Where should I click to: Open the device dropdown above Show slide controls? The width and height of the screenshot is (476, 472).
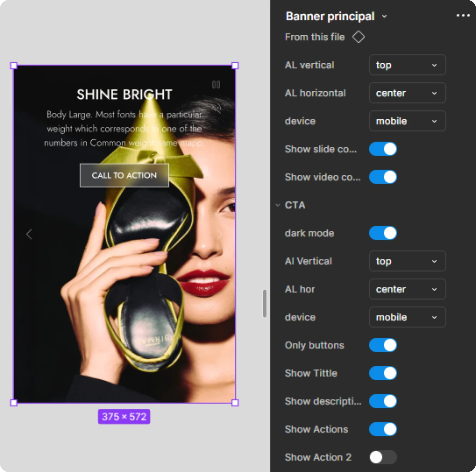[x=407, y=121]
